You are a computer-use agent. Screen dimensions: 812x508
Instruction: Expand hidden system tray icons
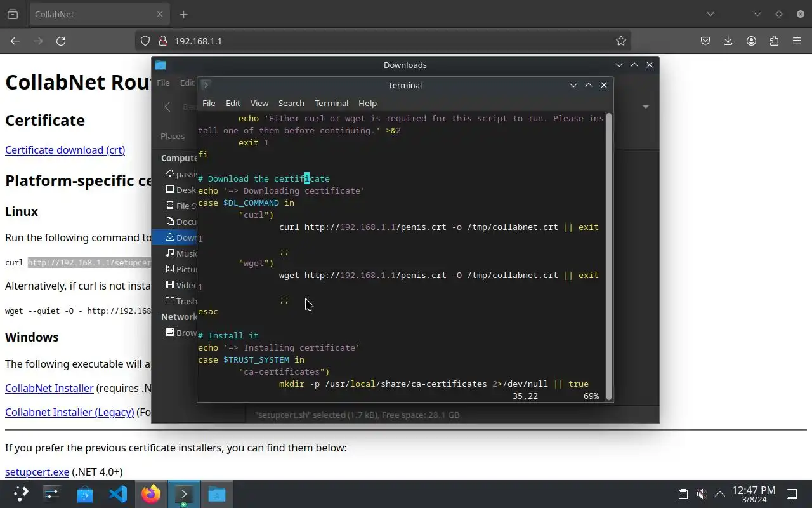(720, 494)
